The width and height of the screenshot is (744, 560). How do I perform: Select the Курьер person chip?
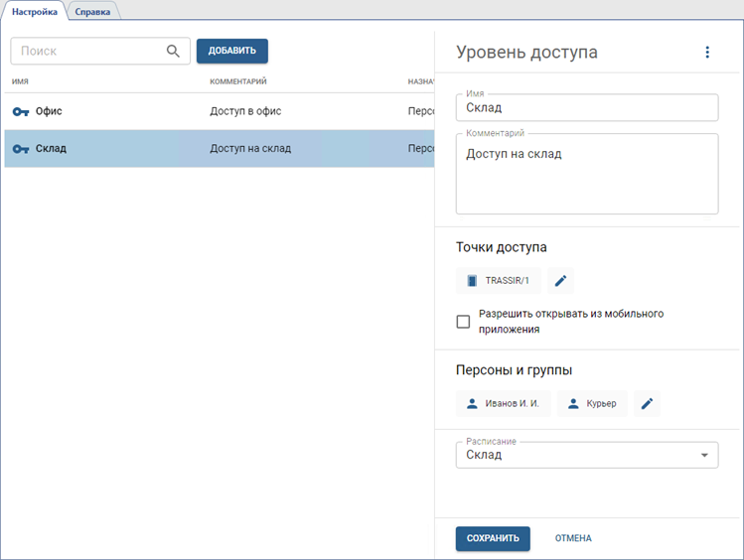pyautogui.click(x=592, y=403)
